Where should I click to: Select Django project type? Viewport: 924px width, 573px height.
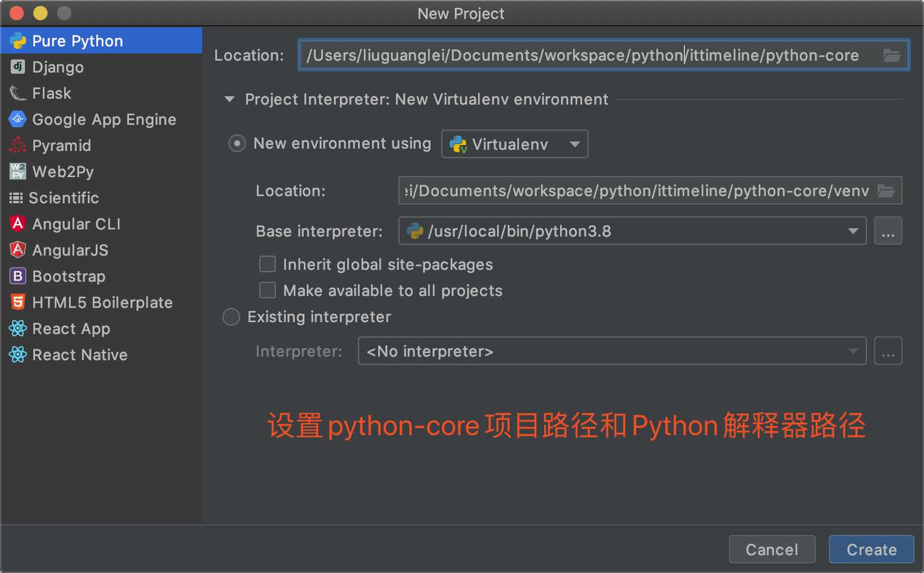coord(101,67)
